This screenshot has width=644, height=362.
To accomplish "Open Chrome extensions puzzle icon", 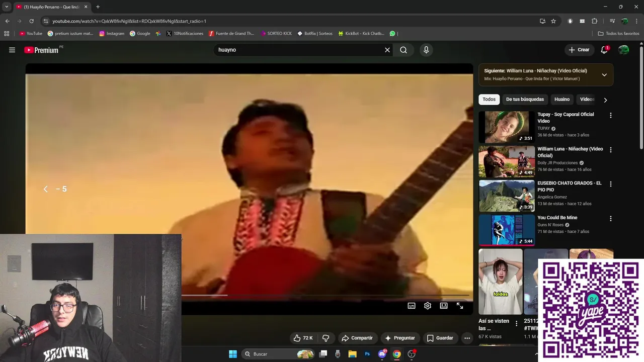I will (x=595, y=21).
